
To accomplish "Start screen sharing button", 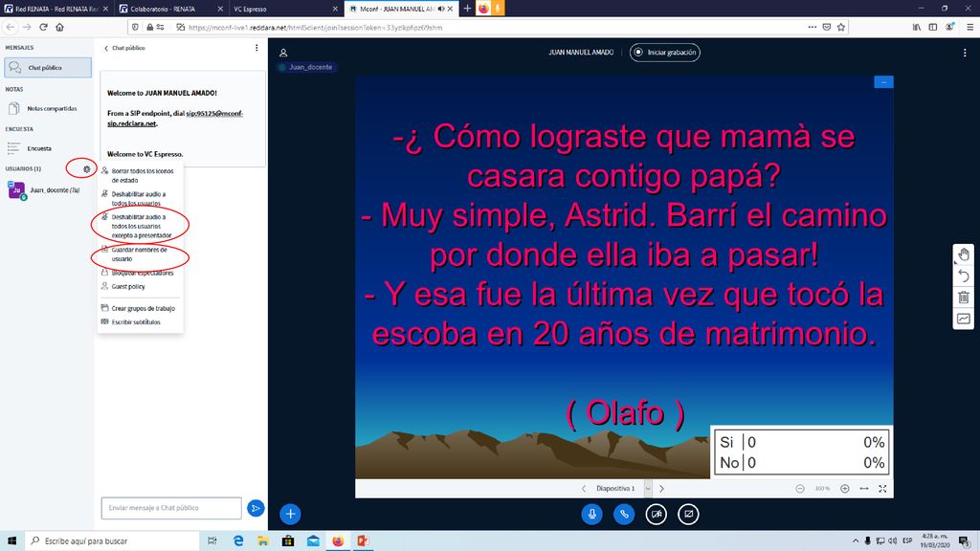I will point(688,514).
